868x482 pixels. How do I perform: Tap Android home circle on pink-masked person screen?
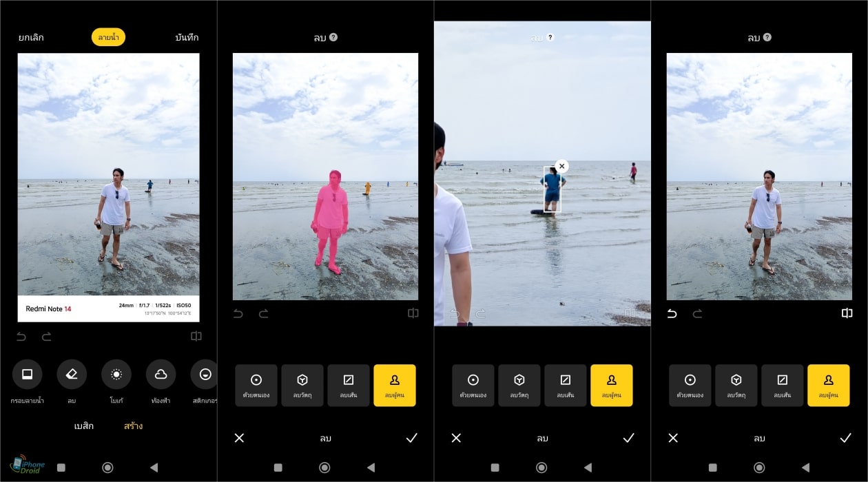point(324,468)
